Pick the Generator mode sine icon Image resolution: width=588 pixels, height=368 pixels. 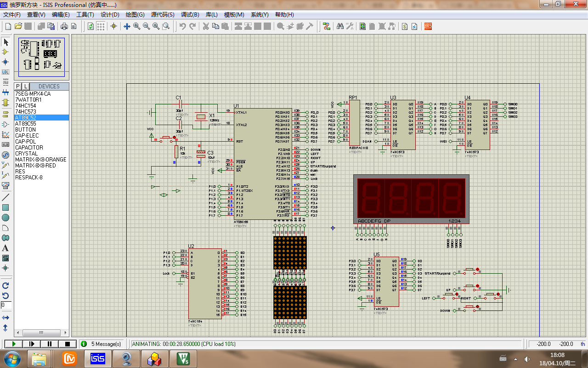point(6,155)
